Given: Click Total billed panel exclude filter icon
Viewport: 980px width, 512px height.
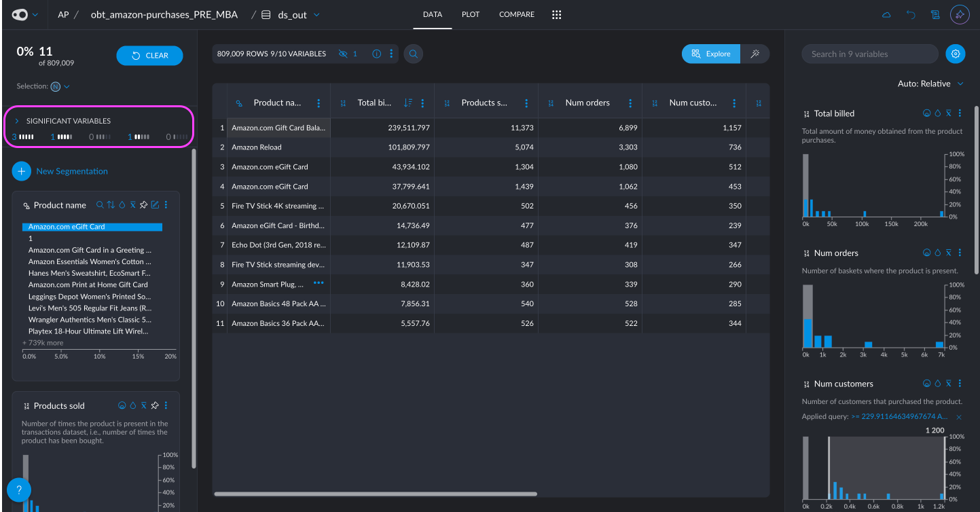Looking at the screenshot, I should [949, 113].
